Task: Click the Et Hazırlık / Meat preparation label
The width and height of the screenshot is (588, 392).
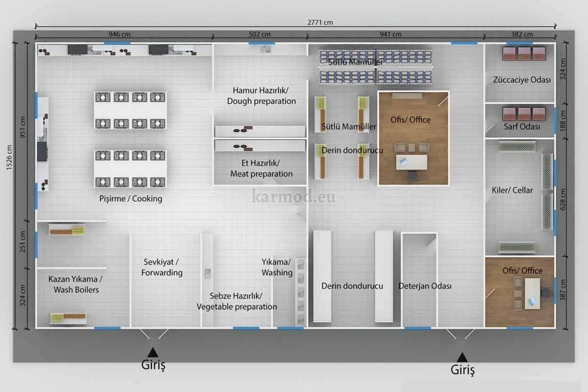Action: pos(261,168)
